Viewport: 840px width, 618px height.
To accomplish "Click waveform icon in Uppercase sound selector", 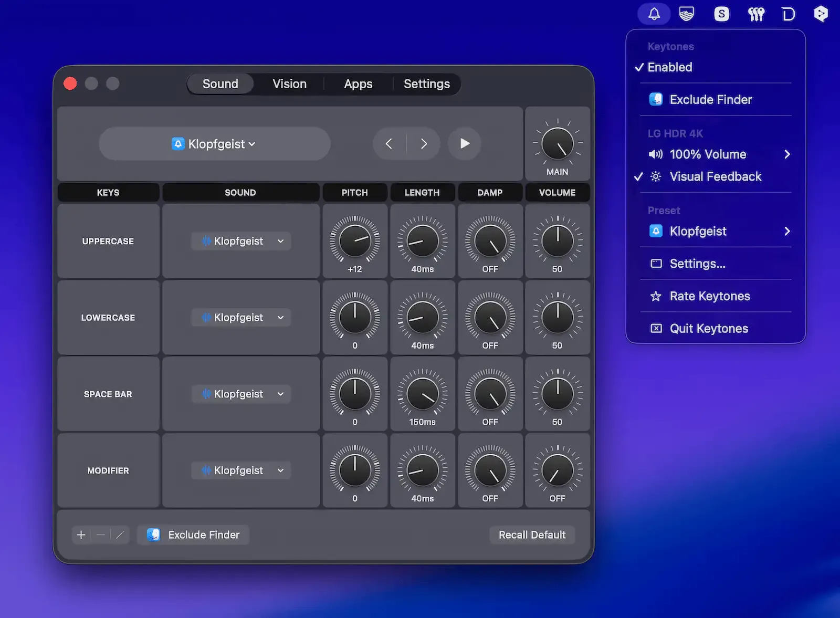I will [x=206, y=241].
